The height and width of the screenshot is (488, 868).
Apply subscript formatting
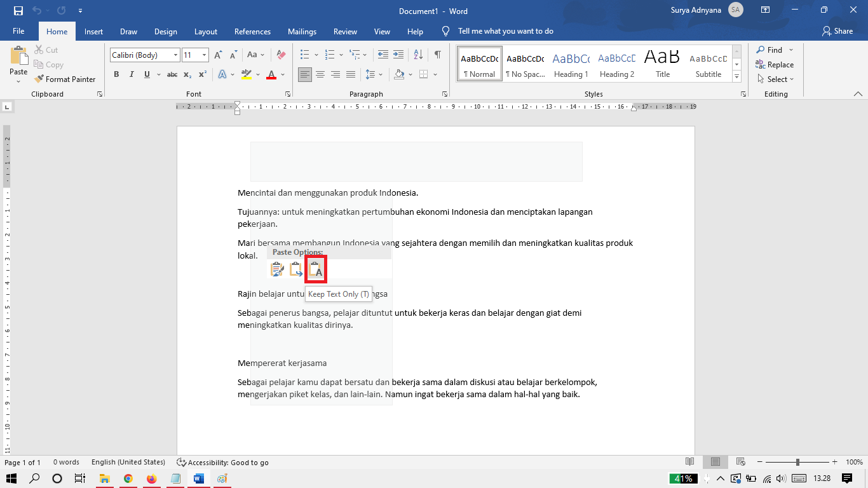pyautogui.click(x=187, y=74)
